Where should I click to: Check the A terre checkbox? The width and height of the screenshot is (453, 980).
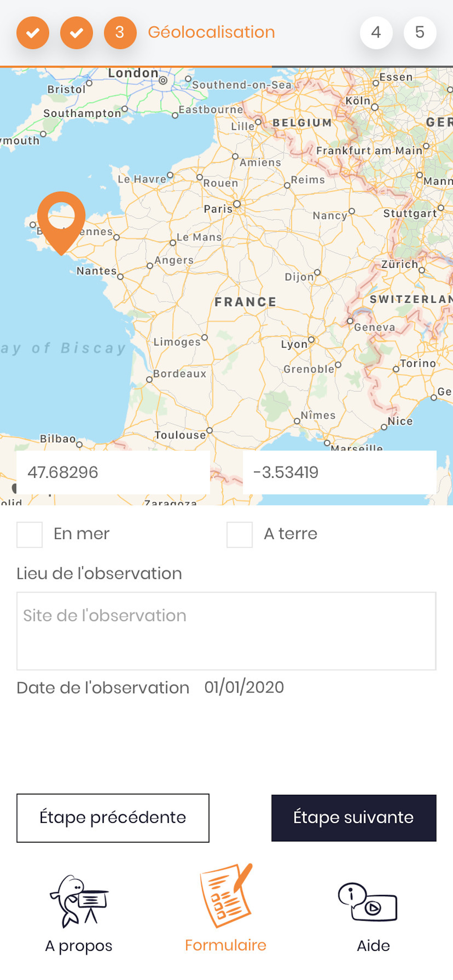[239, 534]
